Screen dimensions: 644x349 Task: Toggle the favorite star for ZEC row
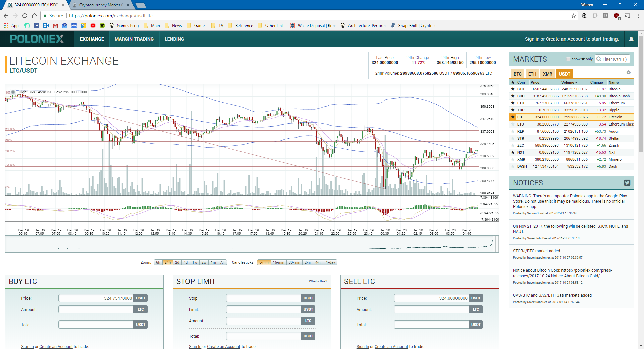513,145
